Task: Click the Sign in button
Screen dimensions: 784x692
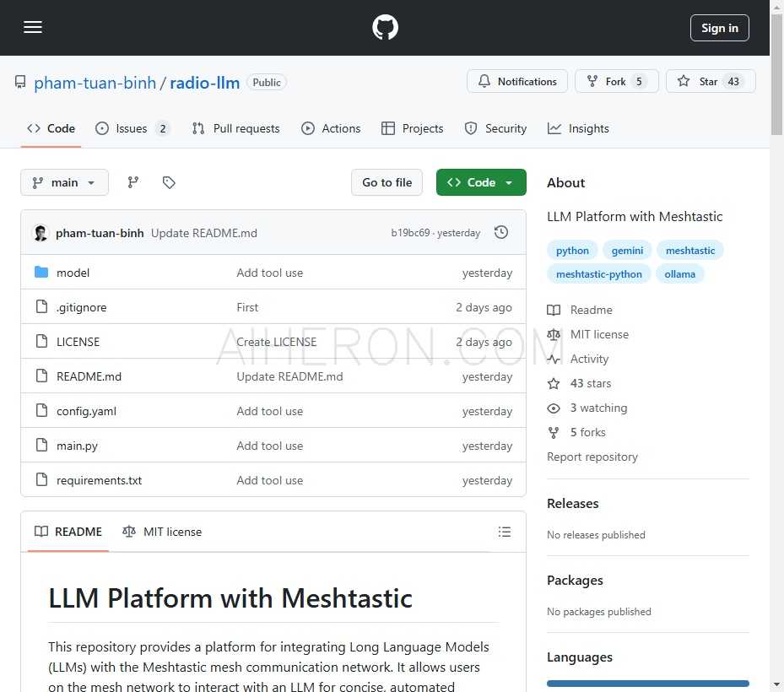Action: pyautogui.click(x=720, y=28)
